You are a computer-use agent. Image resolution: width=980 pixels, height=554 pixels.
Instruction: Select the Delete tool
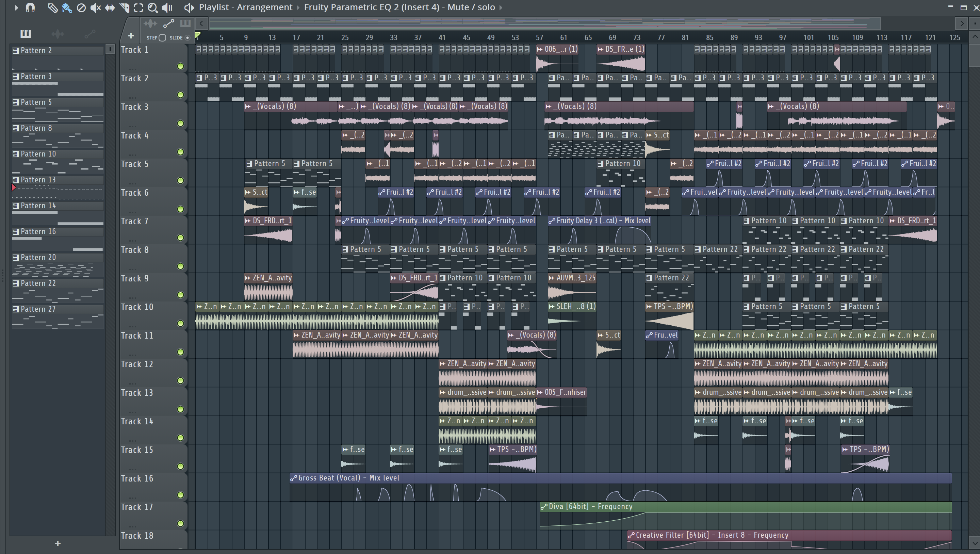[x=81, y=7]
